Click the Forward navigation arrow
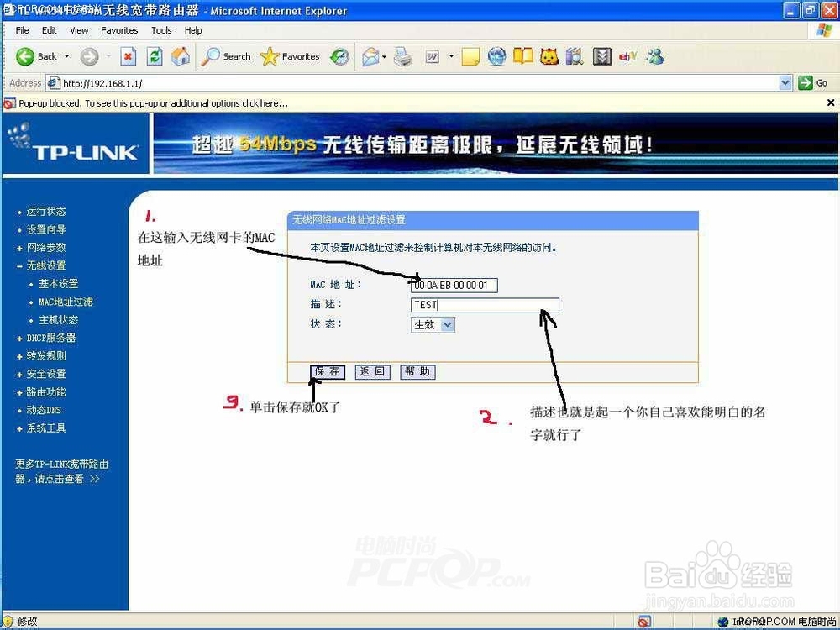This screenshot has height=630, width=840. [90, 56]
